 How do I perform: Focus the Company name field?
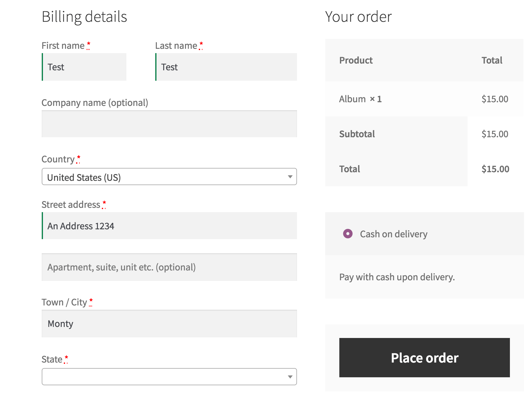click(x=169, y=124)
